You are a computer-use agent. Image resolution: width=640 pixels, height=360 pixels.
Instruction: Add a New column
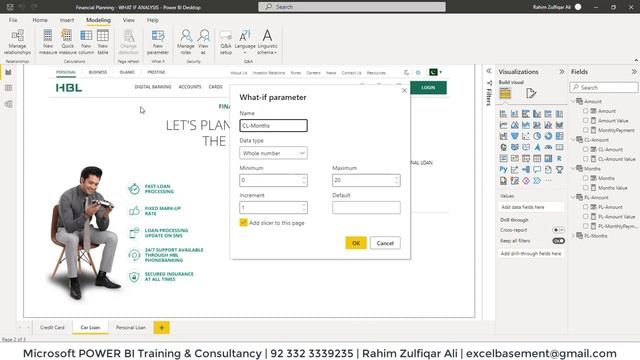click(86, 42)
